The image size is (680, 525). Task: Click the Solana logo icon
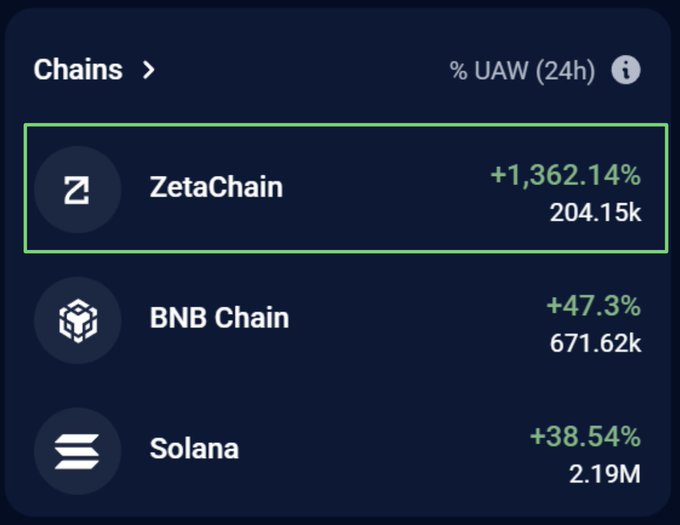77,450
